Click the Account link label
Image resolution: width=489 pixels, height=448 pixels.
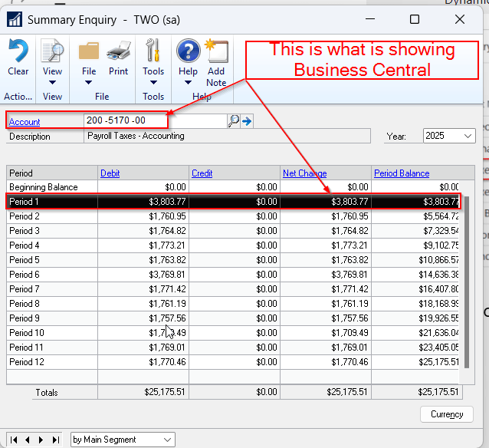point(25,122)
